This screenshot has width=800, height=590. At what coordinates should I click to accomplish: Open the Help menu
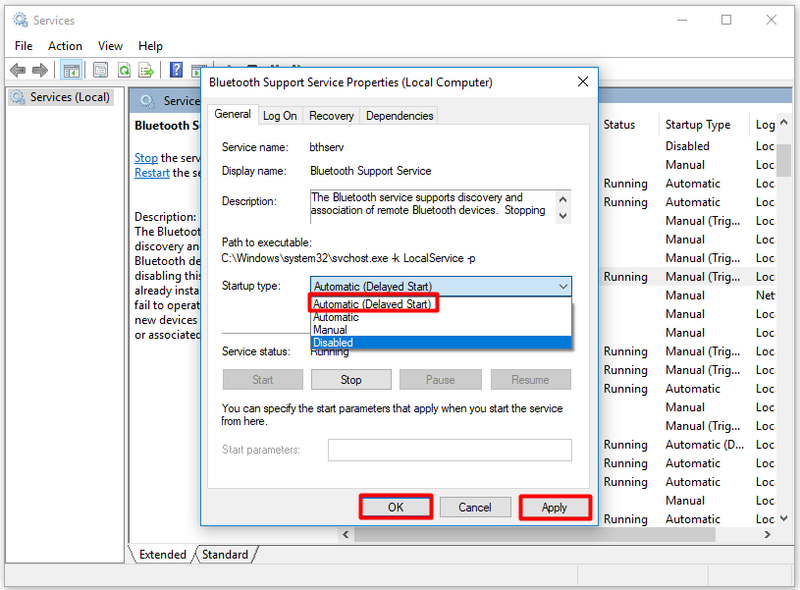point(150,46)
